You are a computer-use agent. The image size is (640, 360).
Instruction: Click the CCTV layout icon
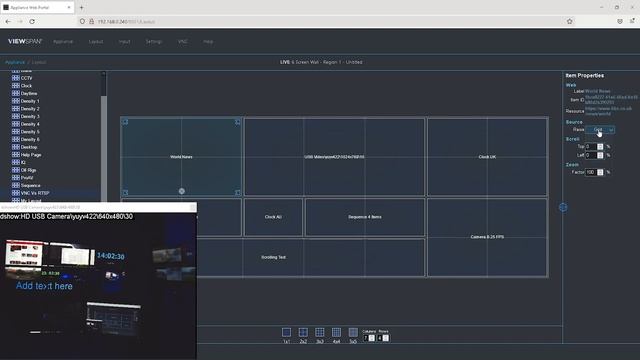(16, 78)
